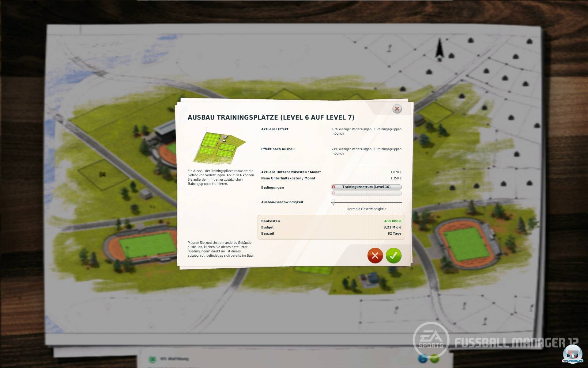Click the blurred green check icon at bottom
The width and height of the screenshot is (588, 368).
[x=434, y=358]
